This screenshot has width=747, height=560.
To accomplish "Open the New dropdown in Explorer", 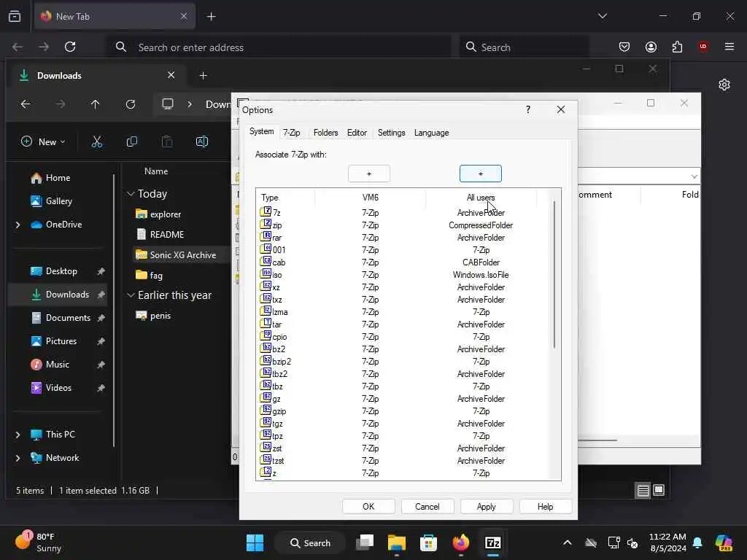I will (43, 141).
